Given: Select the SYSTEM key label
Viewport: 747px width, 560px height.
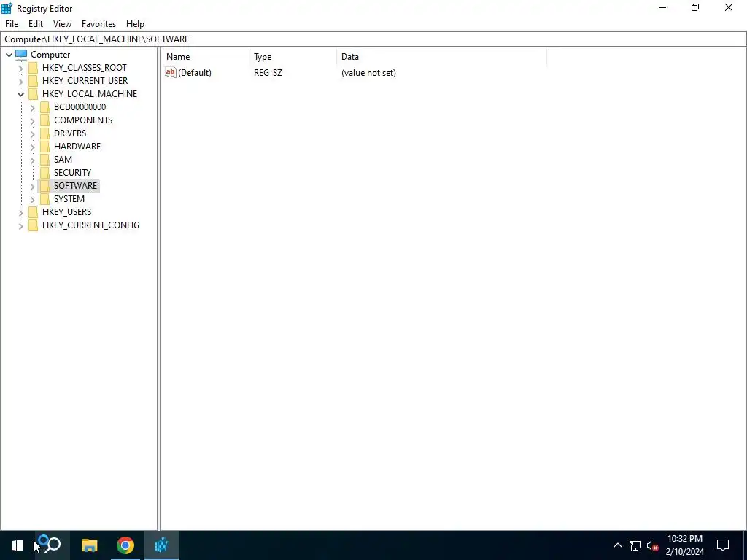Looking at the screenshot, I should click(69, 198).
